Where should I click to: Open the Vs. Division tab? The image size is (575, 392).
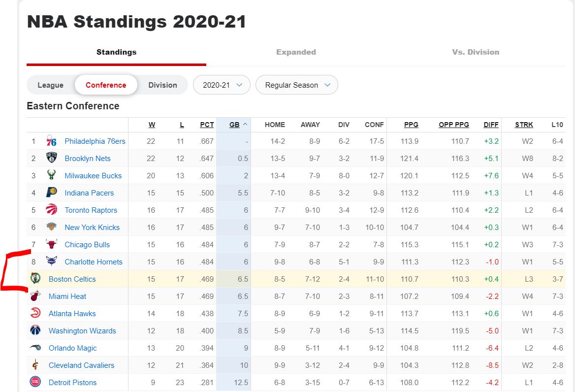476,52
